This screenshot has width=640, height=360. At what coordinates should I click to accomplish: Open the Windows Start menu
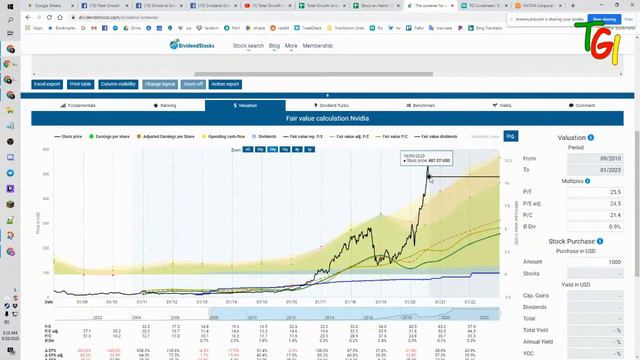tap(10, 6)
